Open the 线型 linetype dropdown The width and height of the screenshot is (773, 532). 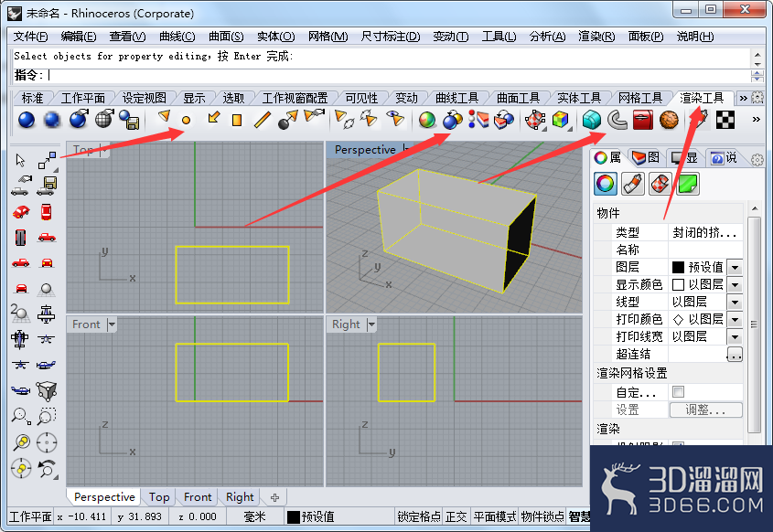coord(735,303)
